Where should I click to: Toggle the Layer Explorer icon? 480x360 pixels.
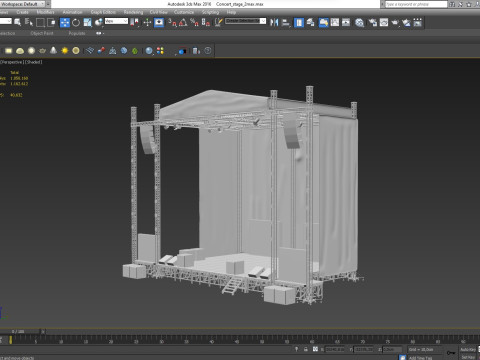(x=310, y=22)
